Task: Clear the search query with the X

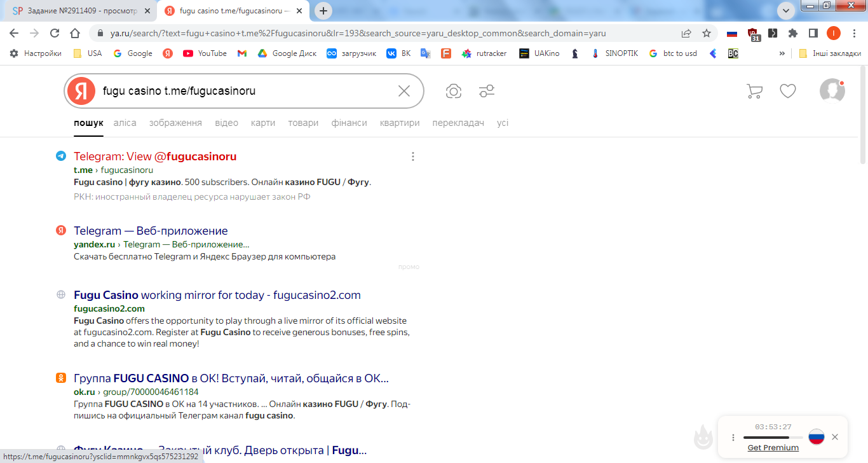Action: (404, 91)
